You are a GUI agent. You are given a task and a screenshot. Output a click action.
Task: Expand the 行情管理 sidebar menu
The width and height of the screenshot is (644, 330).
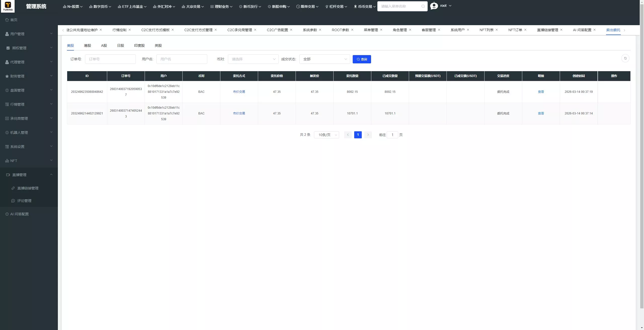click(x=29, y=104)
